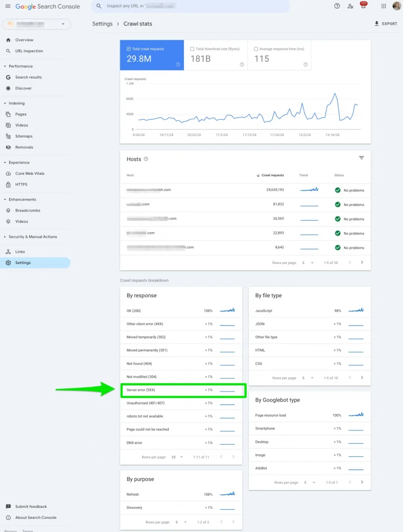Open About Search Console
The width and height of the screenshot is (403, 532).
click(36, 517)
